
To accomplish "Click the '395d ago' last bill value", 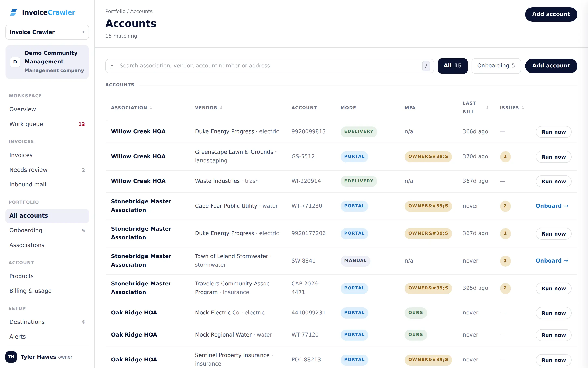I will [475, 288].
